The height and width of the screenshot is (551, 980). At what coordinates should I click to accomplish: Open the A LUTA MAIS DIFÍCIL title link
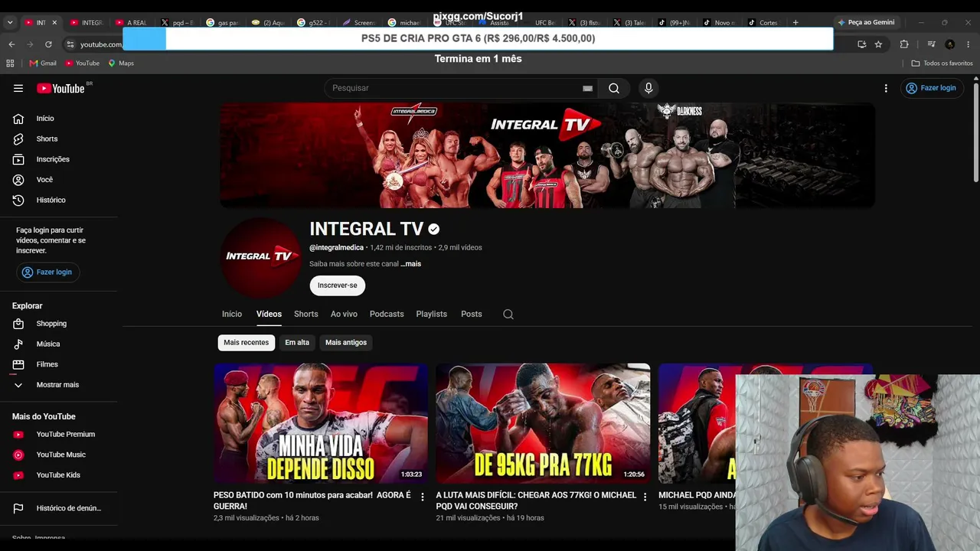point(536,500)
